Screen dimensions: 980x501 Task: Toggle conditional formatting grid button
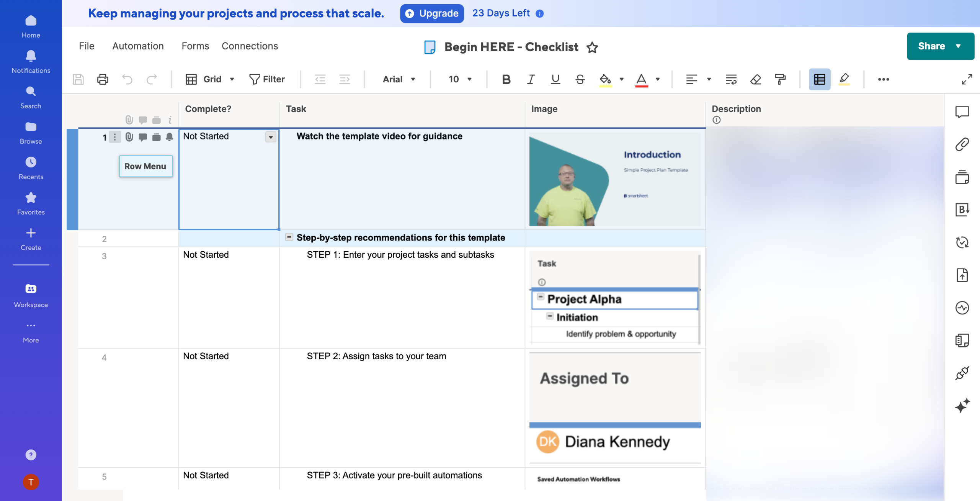(x=820, y=79)
